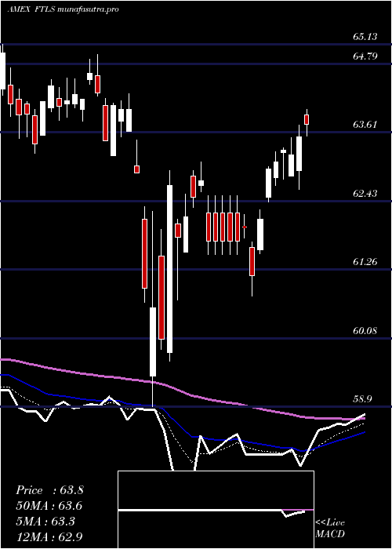
Task: Select the 63.61 price level label
Action: (x=365, y=124)
